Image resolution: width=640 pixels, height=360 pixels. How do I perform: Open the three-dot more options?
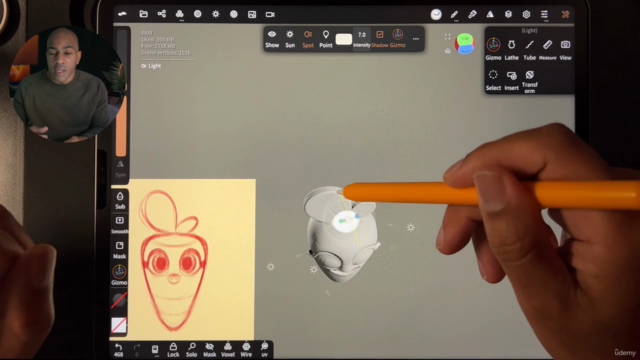[416, 39]
